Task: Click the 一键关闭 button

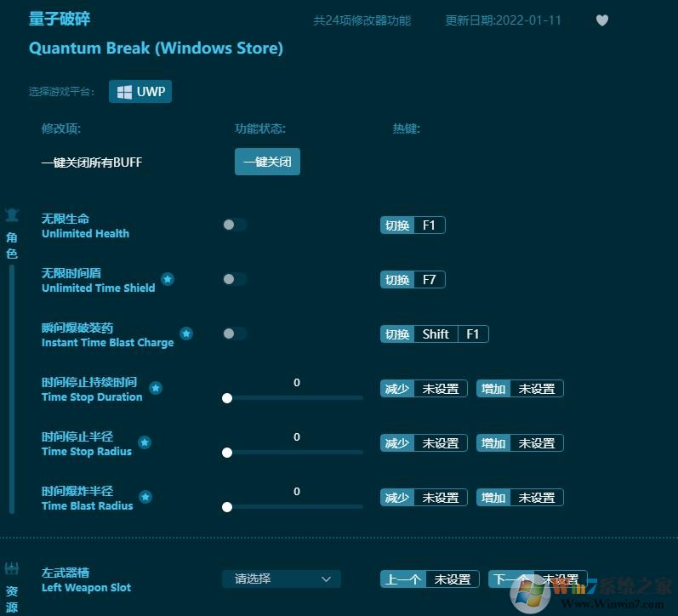Action: [x=267, y=162]
